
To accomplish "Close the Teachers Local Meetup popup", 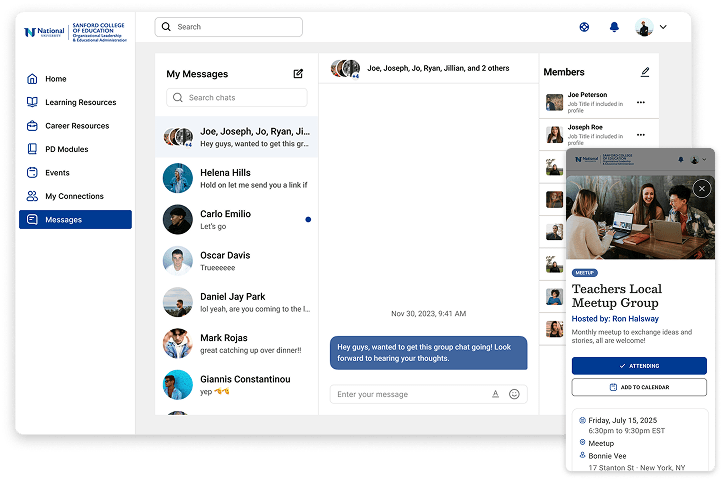I will 702,188.
